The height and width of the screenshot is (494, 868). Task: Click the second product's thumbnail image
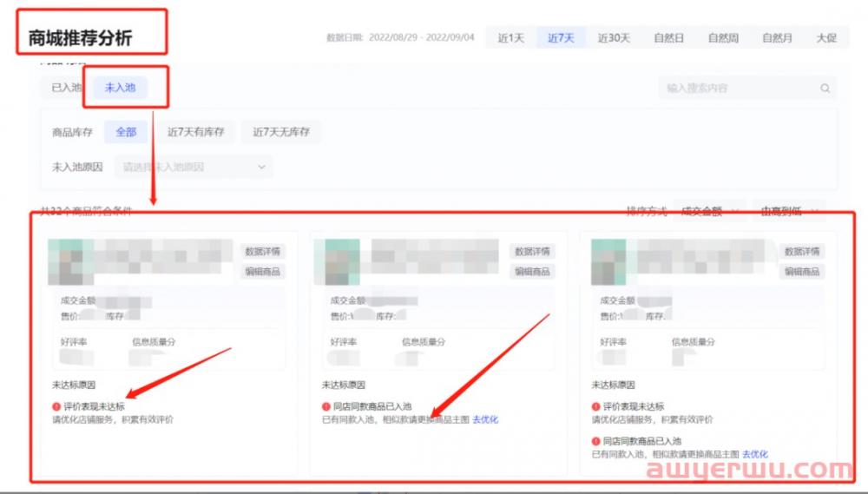[x=337, y=262]
